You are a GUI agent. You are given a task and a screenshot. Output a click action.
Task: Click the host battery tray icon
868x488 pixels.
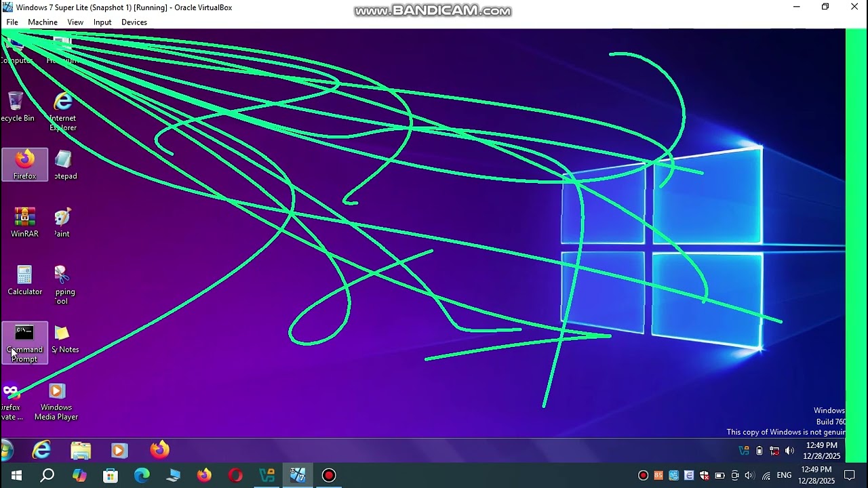719,475
